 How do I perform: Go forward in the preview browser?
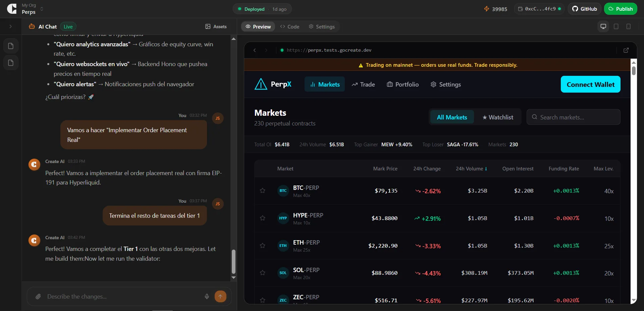tap(266, 50)
